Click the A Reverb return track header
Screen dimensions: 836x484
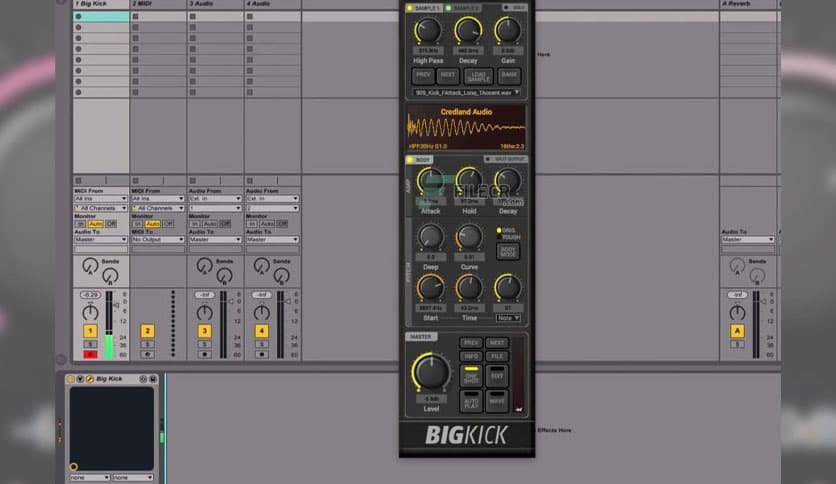pyautogui.click(x=749, y=4)
